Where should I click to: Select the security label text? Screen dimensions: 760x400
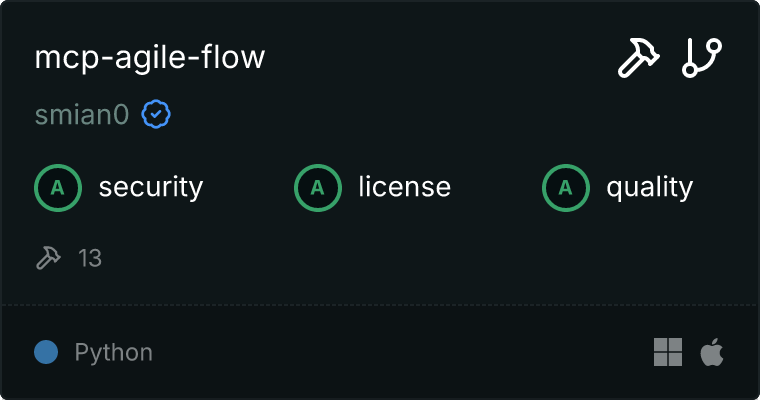151,187
